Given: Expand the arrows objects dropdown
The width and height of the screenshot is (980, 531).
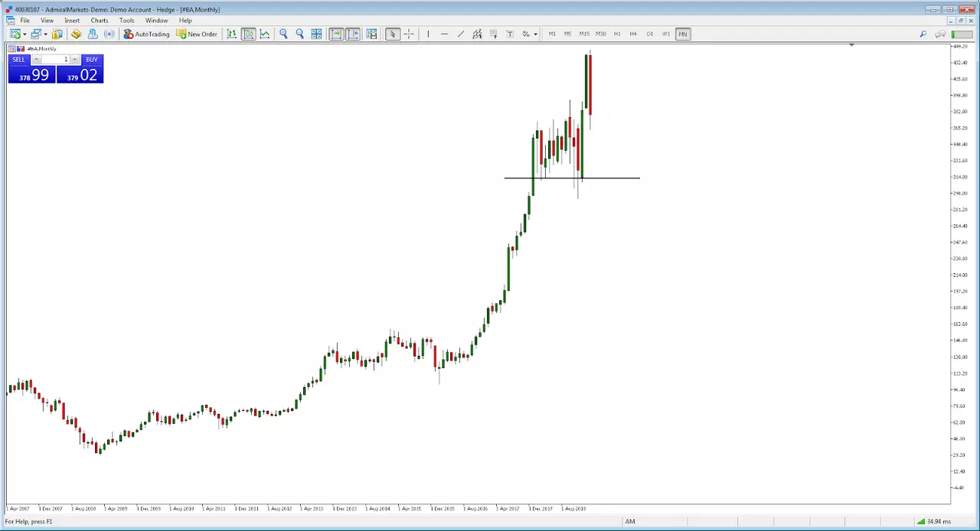Looking at the screenshot, I should click(x=535, y=34).
